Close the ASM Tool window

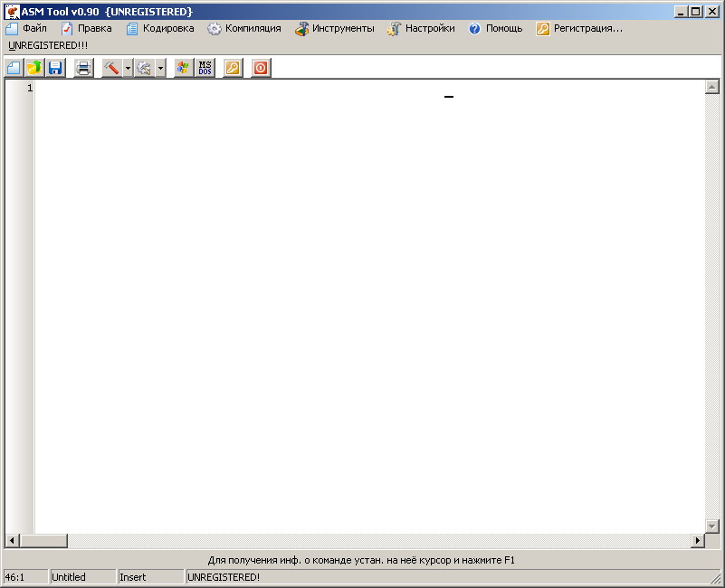coord(712,12)
